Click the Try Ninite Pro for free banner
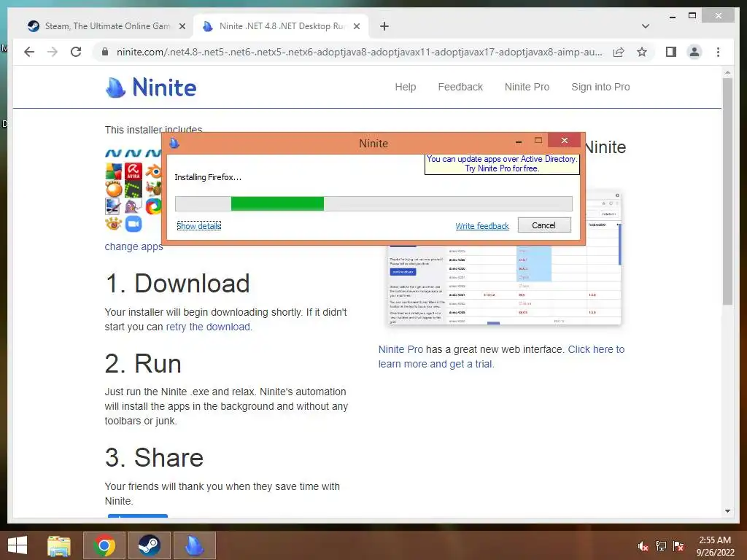 point(502,164)
